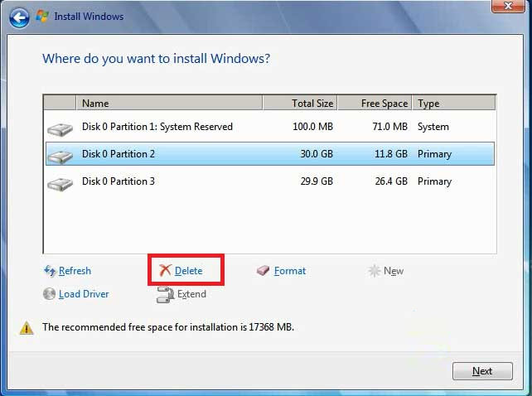Click the Load Driver disc icon
Screen dimensions: 532x396
pyautogui.click(x=50, y=294)
